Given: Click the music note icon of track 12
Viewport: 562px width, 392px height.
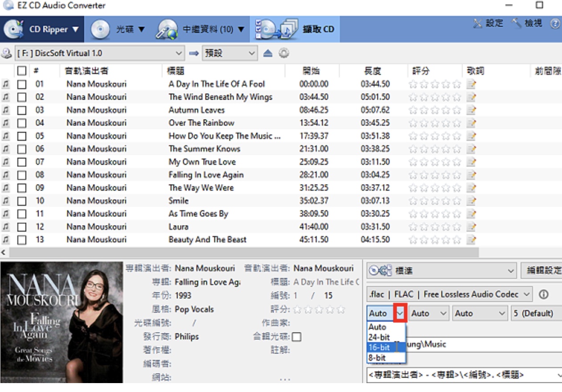Looking at the screenshot, I should click(6, 227).
